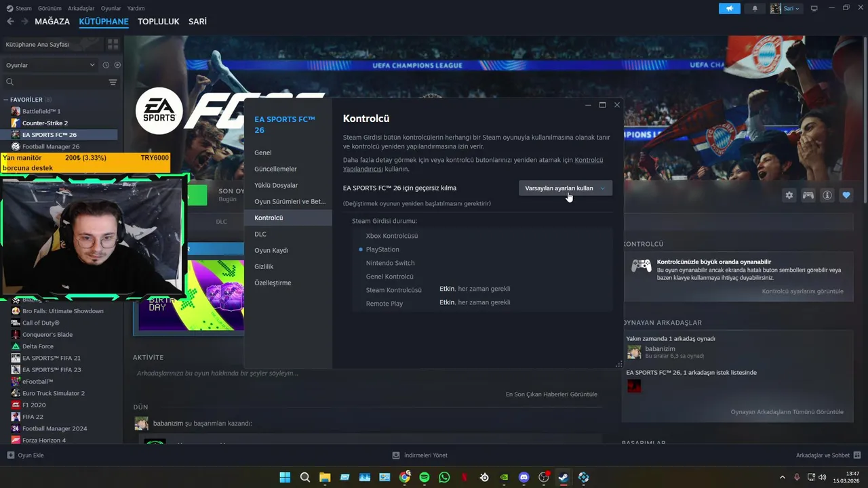
Task: Click 'Kontrolcü ayarlarını görüntüle' link
Action: [803, 291]
